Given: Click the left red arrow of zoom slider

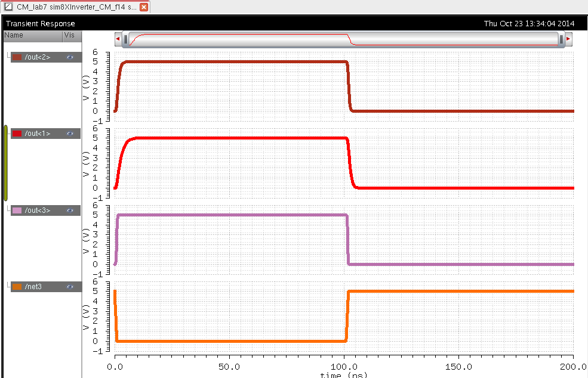Looking at the screenshot, I should (x=118, y=39).
